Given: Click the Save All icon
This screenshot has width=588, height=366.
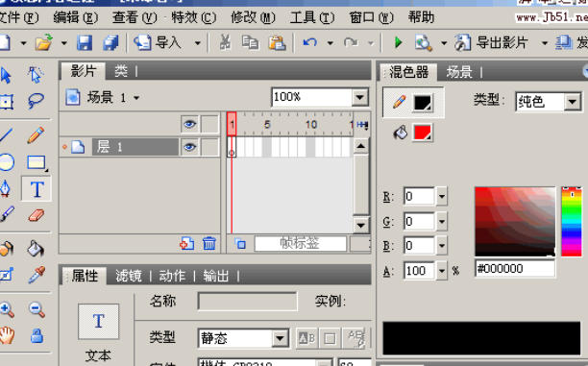Looking at the screenshot, I should coord(111,43).
